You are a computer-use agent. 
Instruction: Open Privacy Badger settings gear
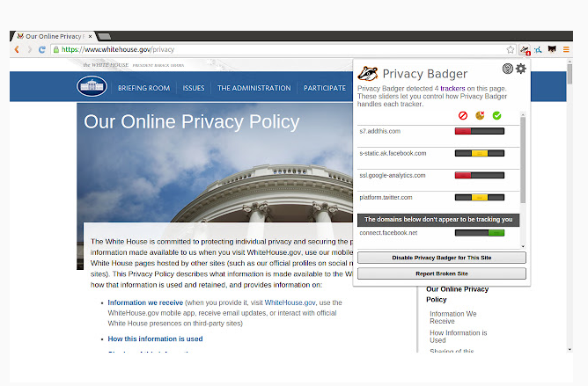point(521,69)
